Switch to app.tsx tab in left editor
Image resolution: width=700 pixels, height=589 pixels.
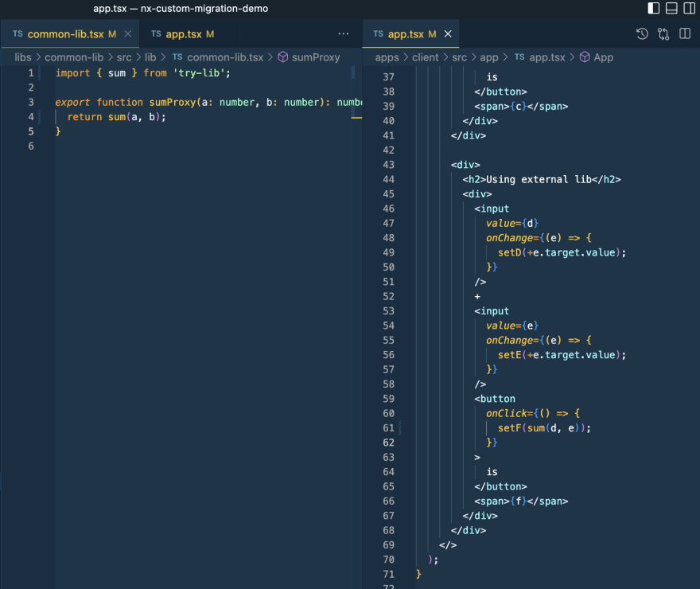coord(184,34)
